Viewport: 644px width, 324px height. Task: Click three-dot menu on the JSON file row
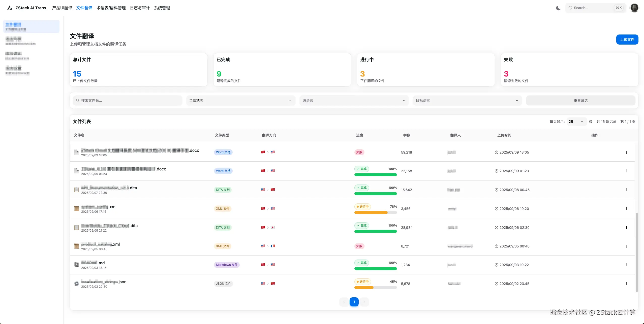tap(626, 284)
